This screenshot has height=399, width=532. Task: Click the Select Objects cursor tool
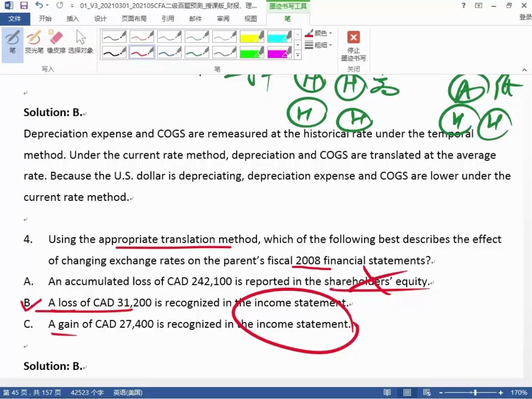pyautogui.click(x=81, y=42)
